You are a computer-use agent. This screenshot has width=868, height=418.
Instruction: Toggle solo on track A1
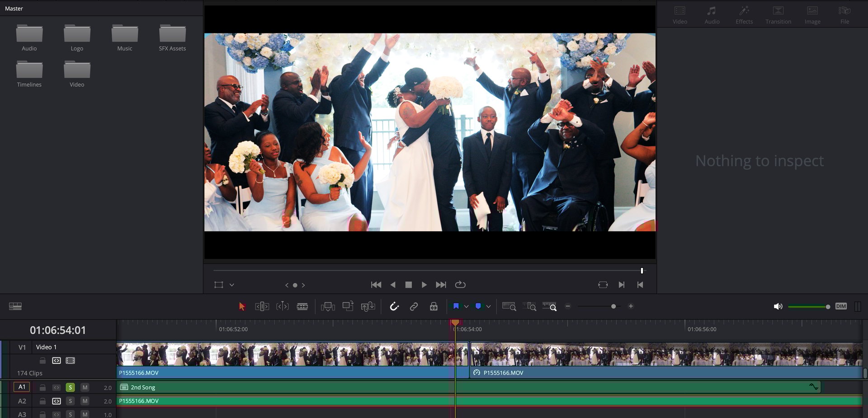tap(71, 387)
